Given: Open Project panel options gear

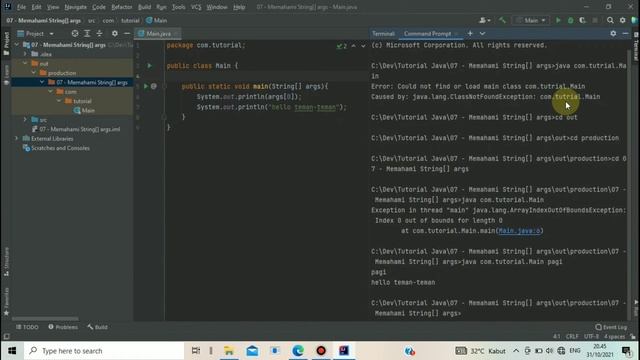Looking at the screenshot, I should (x=115, y=33).
